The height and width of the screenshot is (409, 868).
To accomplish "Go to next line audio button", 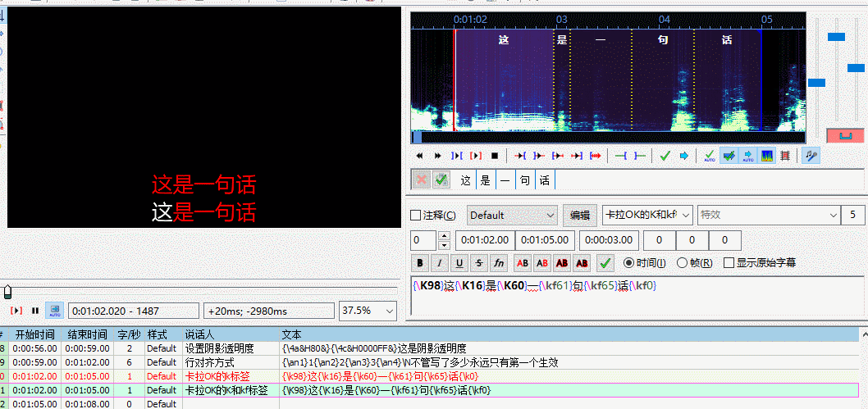I will click(438, 156).
